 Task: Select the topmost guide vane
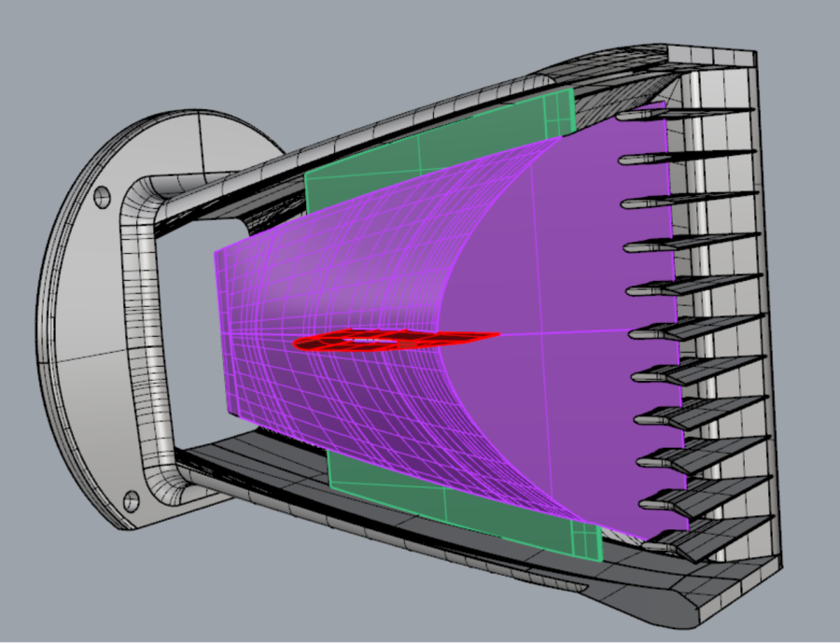pyautogui.click(x=686, y=114)
